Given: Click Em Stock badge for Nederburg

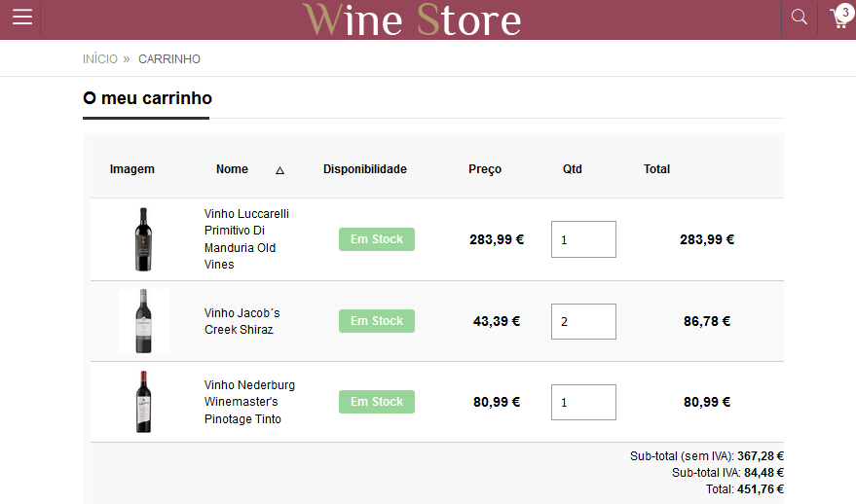Looking at the screenshot, I should [x=377, y=402].
